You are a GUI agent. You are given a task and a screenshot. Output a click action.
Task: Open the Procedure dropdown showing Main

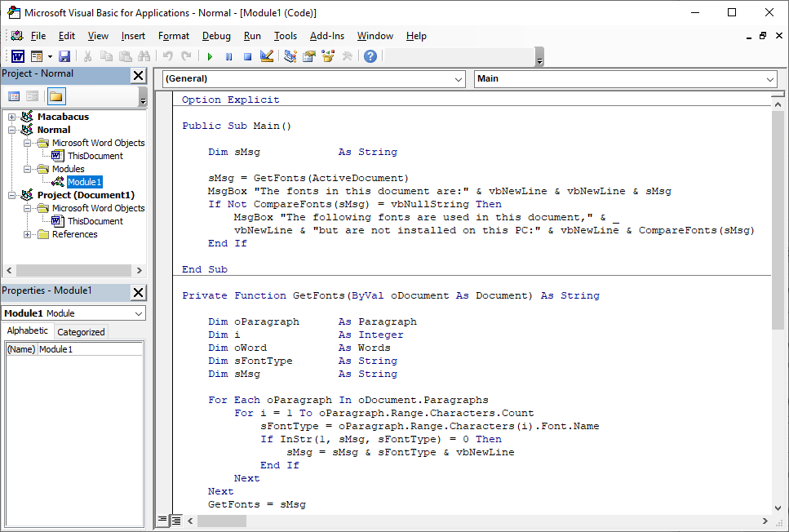pos(770,79)
